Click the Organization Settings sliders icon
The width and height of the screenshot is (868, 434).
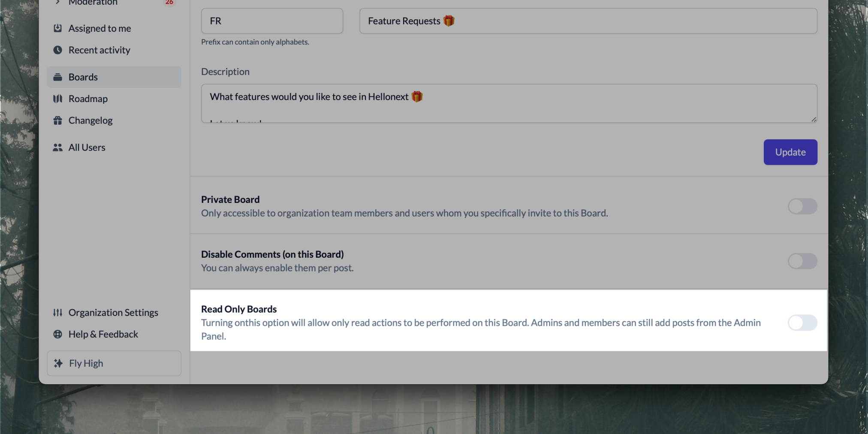[x=57, y=312]
